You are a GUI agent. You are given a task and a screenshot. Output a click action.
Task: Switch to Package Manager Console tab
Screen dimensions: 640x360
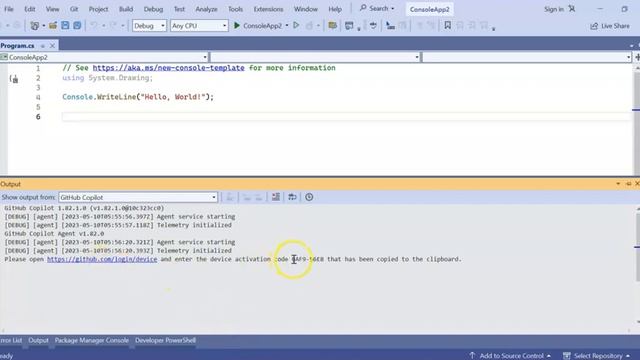tap(91, 340)
